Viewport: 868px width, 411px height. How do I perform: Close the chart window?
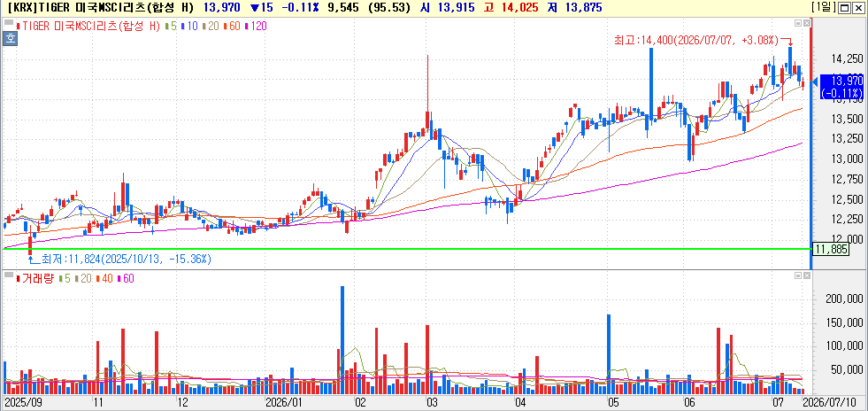[857, 8]
